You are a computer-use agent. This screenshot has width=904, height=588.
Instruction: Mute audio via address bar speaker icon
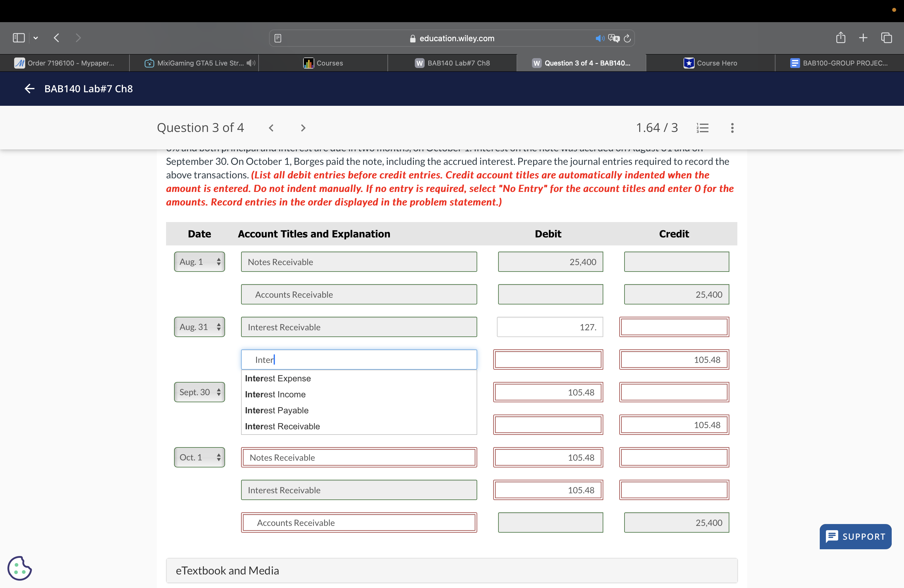(599, 38)
